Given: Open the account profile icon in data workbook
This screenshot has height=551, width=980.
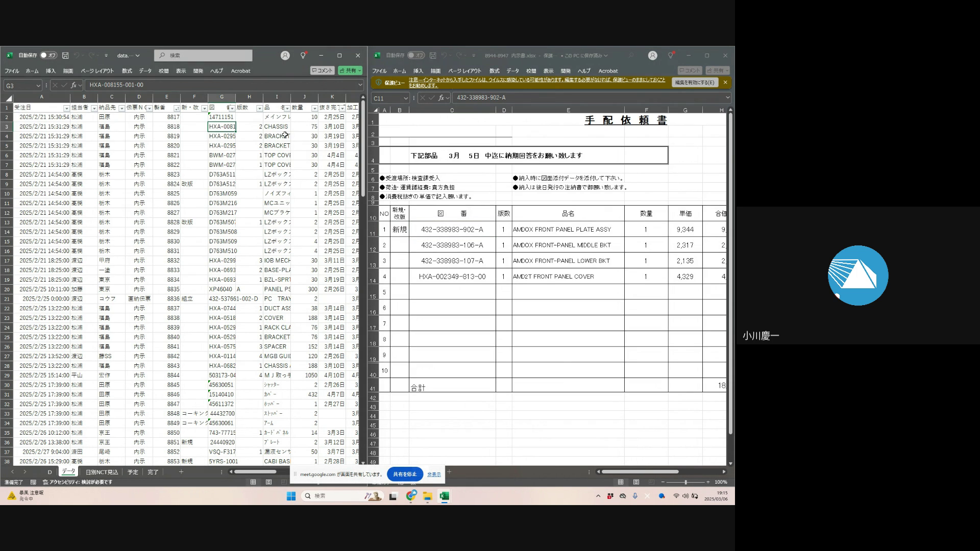Looking at the screenshot, I should [x=285, y=55].
